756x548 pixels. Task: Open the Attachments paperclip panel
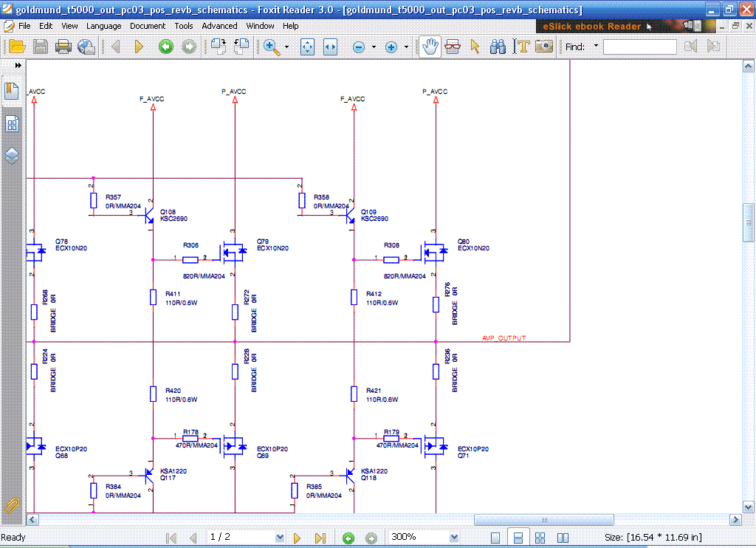12,506
